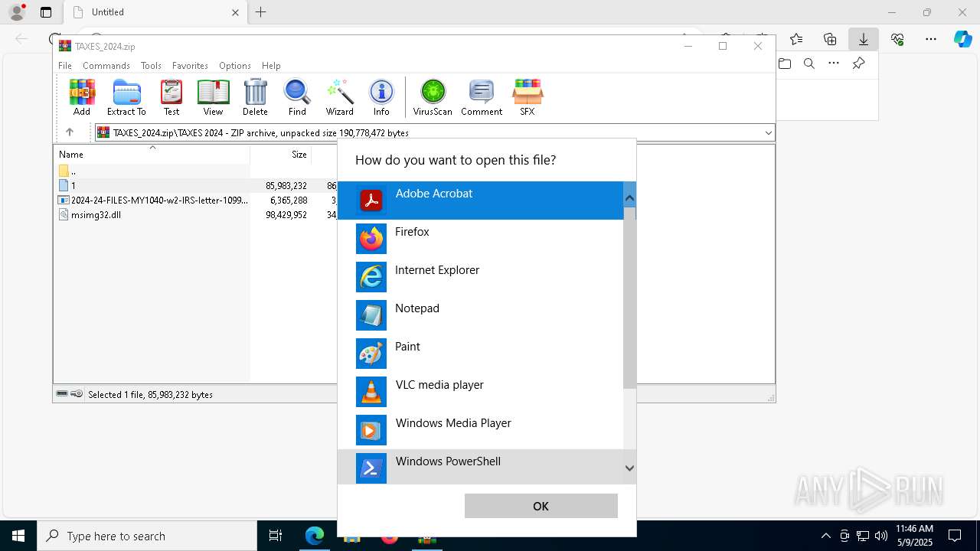Select the Untitled browser tab
Screen dimensions: 980x551
154,12
